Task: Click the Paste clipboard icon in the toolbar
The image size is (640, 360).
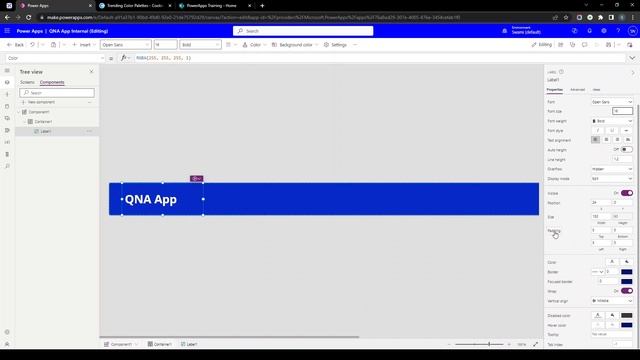Action: pos(53,45)
